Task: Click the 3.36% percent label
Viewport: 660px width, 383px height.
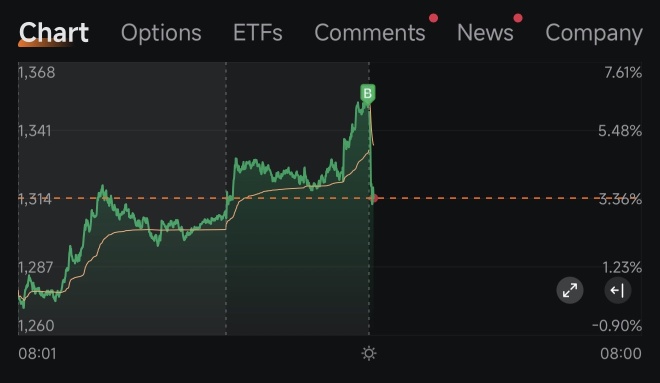Action: tap(620, 199)
